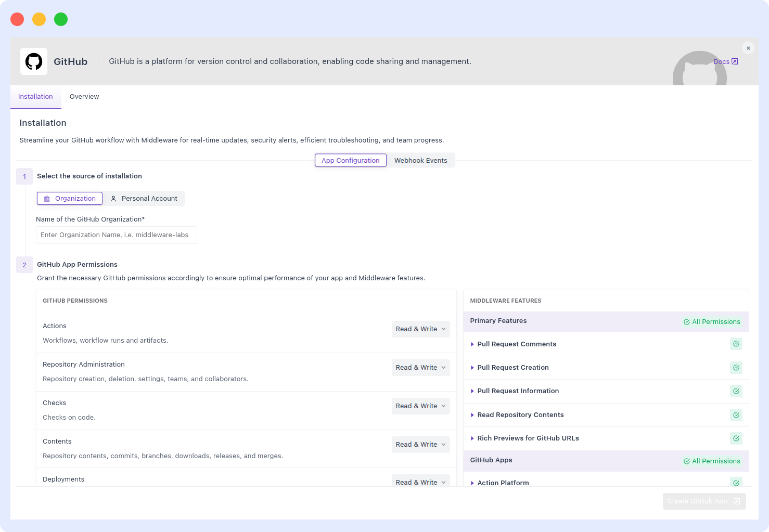Click the Personal Account person icon
Image resolution: width=769 pixels, height=532 pixels.
pyautogui.click(x=113, y=198)
